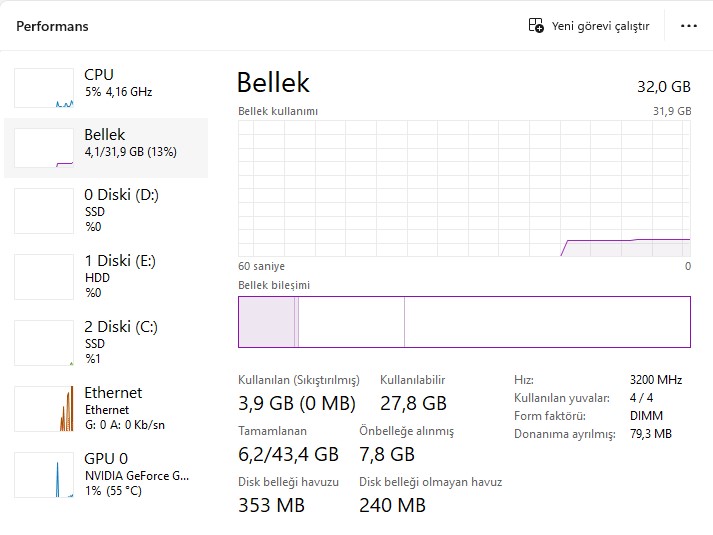This screenshot has width=713, height=535.
Task: Switch to the Ethernet performance entry
Action: pyautogui.click(x=106, y=409)
